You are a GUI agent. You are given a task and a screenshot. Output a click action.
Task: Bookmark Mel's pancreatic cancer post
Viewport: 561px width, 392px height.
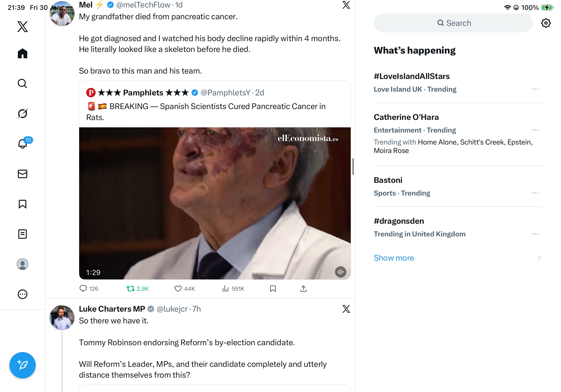[273, 289]
